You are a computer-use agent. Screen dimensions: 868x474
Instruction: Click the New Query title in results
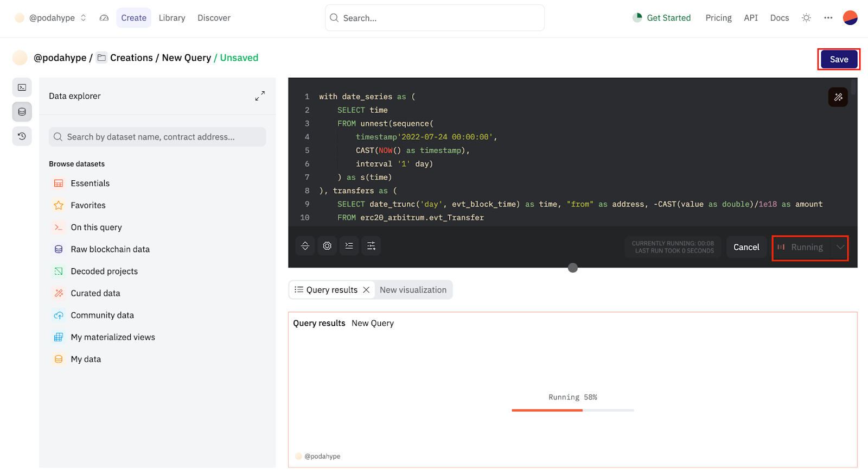(x=373, y=323)
